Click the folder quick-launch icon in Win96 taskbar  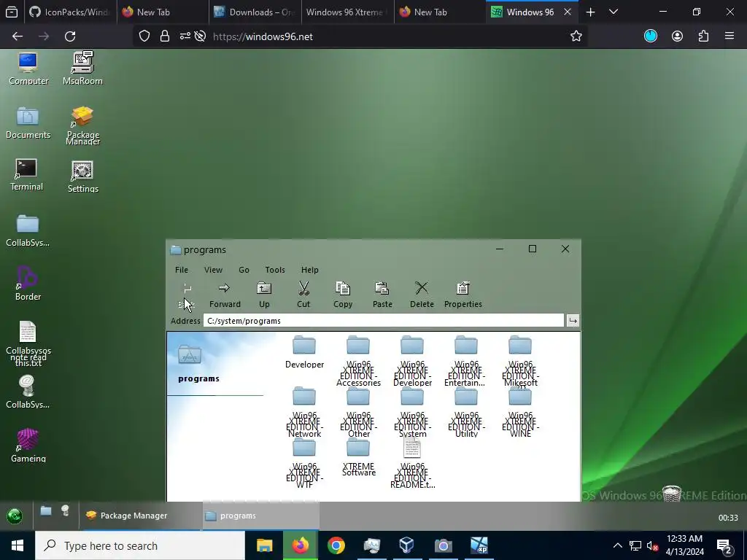46,511
